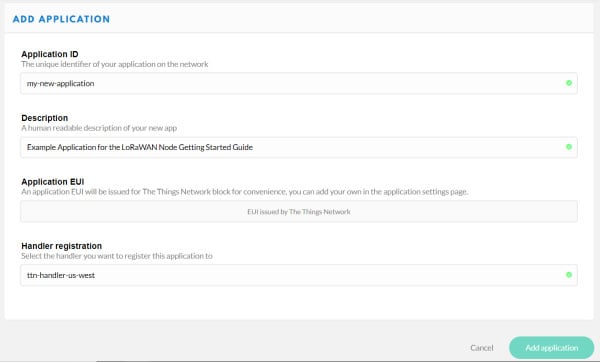The width and height of the screenshot is (600, 362).
Task: Click the Description field label
Action: pos(45,118)
